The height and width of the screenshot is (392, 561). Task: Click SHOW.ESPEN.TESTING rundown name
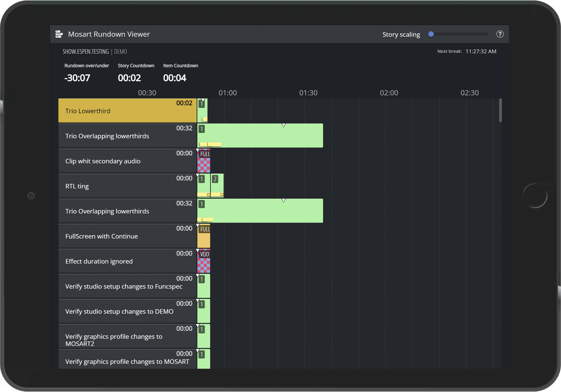click(86, 52)
